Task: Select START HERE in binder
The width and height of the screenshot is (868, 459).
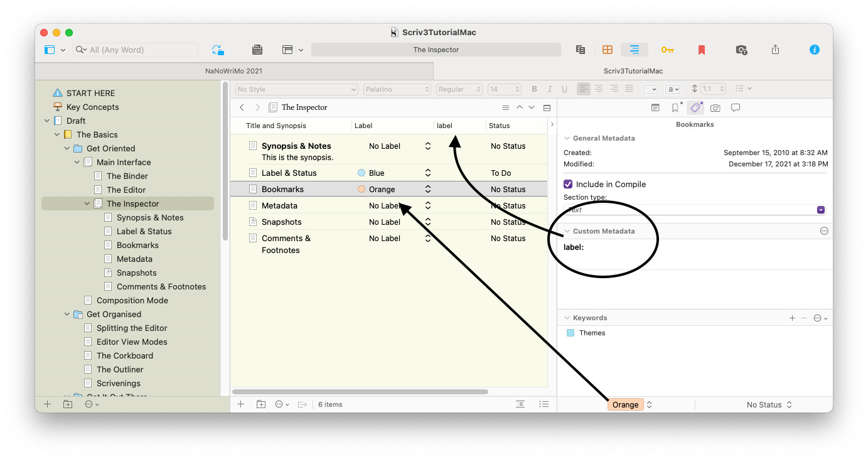Action: 91,93
